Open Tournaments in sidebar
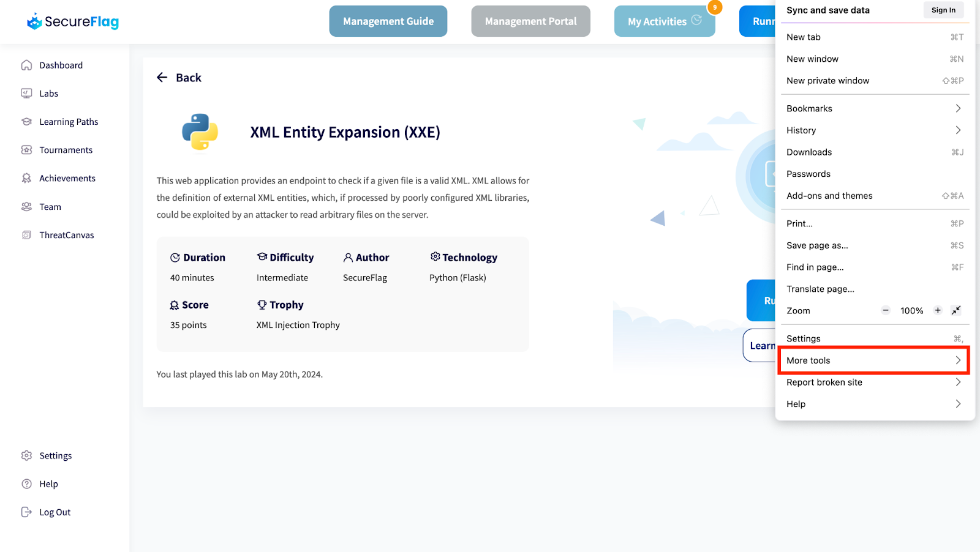Viewport: 980px width, 552px height. pyautogui.click(x=66, y=150)
